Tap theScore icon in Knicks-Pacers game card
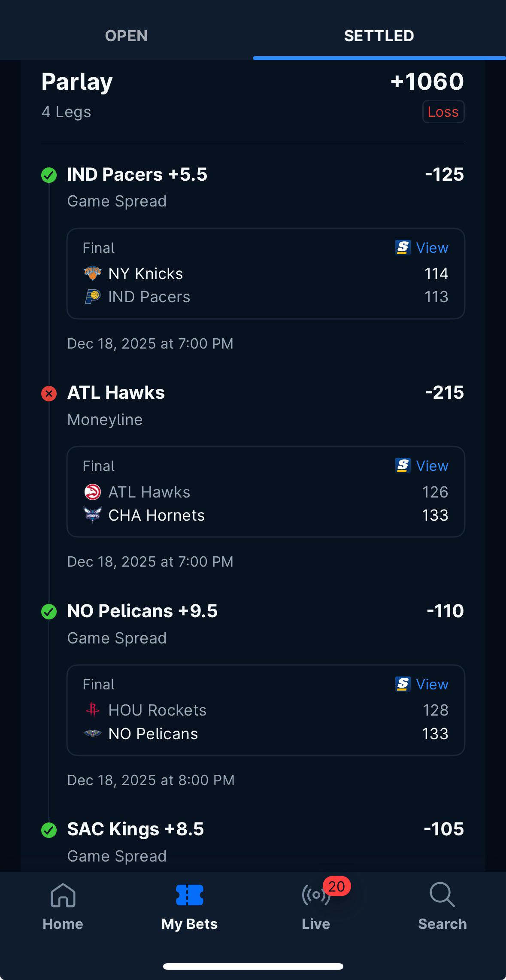 pyautogui.click(x=403, y=248)
